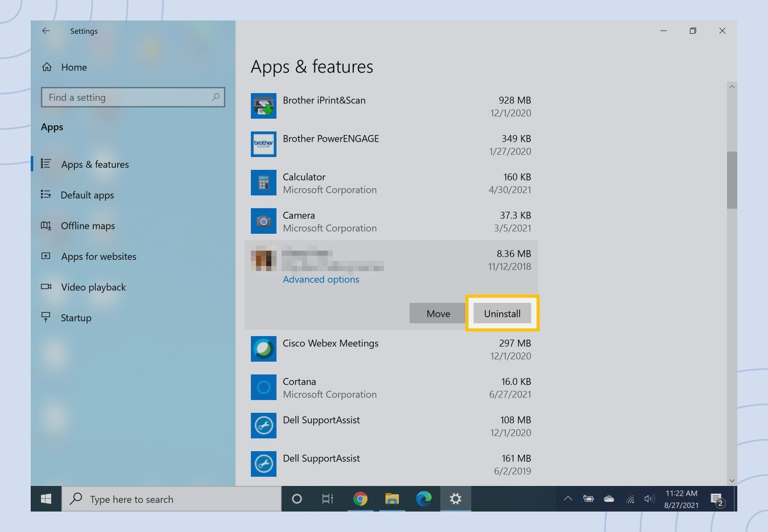Open Advanced options for selected app
This screenshot has width=768, height=532.
[x=321, y=279]
